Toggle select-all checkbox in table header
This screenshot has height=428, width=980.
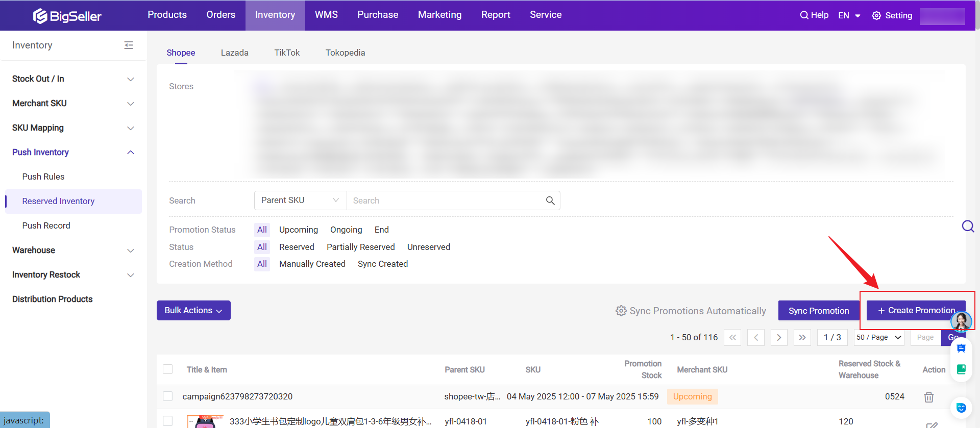167,369
